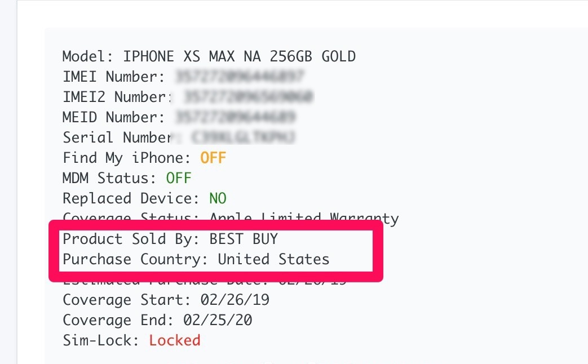Click the orange OFF for Find My iPhone
This screenshot has height=364, width=588.
(x=213, y=158)
